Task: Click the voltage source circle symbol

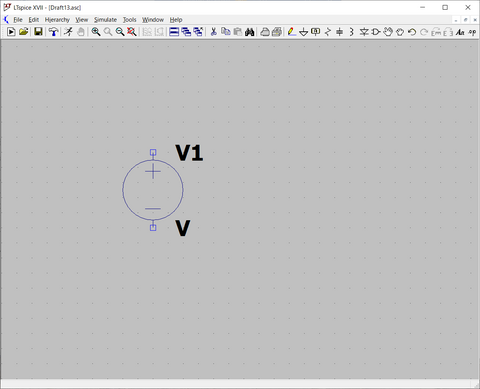Action: [x=153, y=190]
